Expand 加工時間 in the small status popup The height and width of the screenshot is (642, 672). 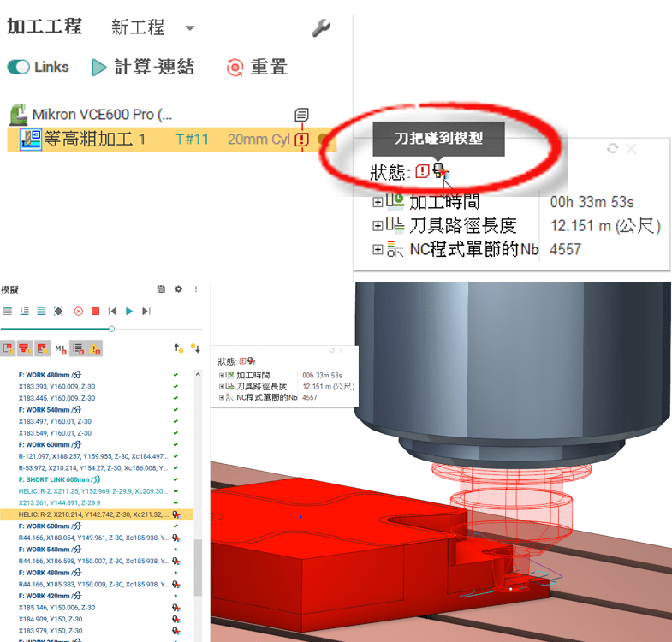click(x=222, y=376)
